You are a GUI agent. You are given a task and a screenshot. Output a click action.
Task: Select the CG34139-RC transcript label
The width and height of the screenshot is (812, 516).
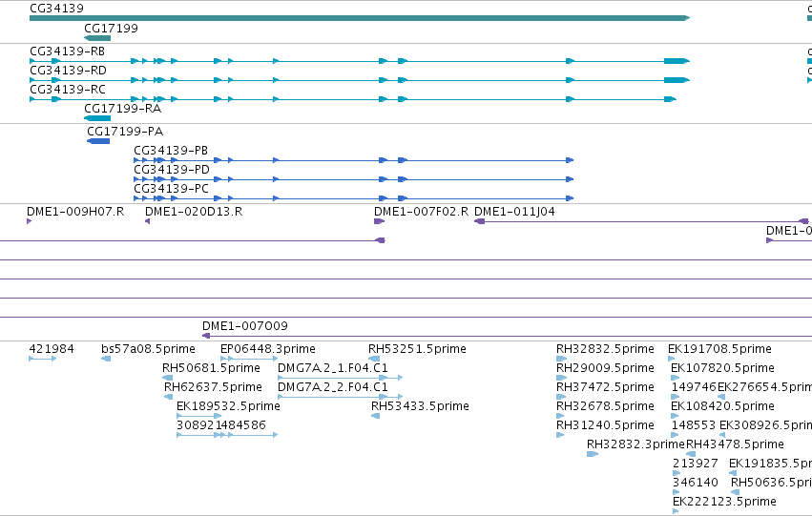click(x=68, y=90)
